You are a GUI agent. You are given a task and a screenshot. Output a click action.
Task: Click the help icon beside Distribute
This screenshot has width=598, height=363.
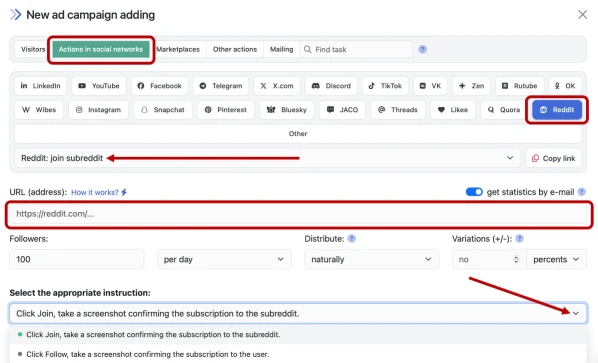pos(352,239)
